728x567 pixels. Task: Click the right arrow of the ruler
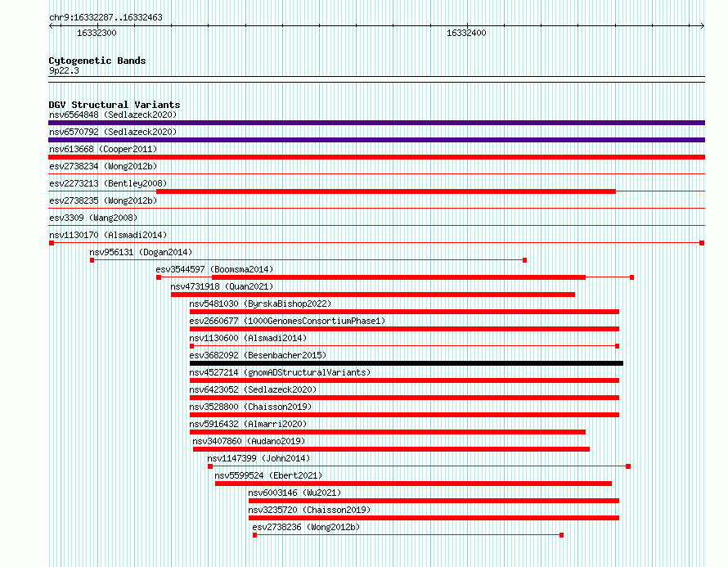point(703,26)
